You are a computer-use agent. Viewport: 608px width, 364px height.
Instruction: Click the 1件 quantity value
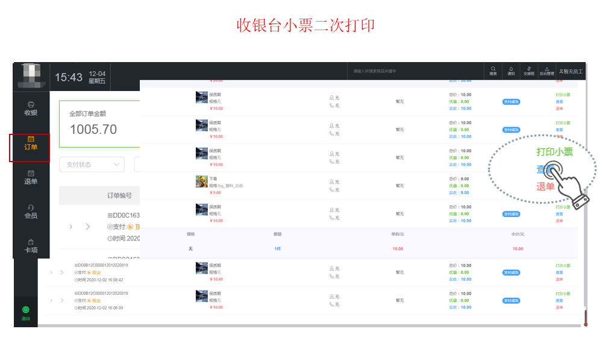277,249
